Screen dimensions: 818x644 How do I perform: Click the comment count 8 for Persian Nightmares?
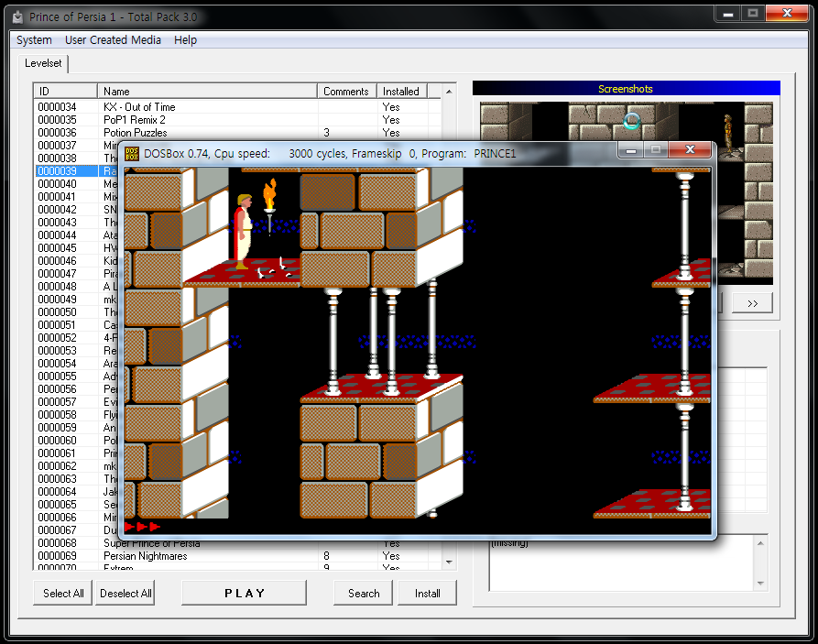[327, 556]
